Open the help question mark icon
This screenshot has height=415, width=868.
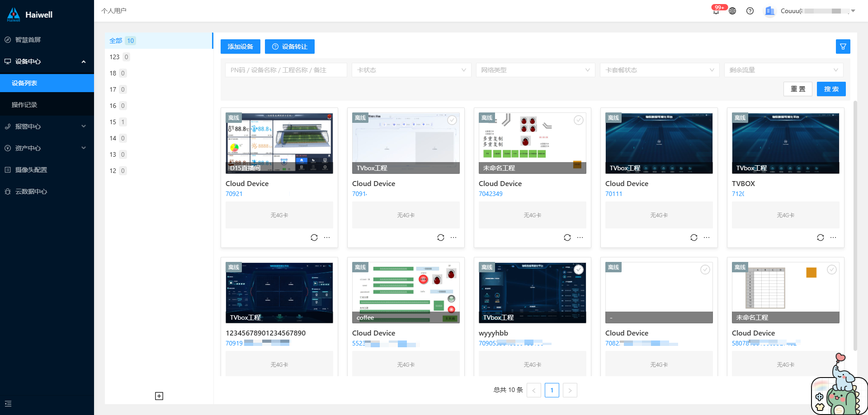pyautogui.click(x=750, y=11)
